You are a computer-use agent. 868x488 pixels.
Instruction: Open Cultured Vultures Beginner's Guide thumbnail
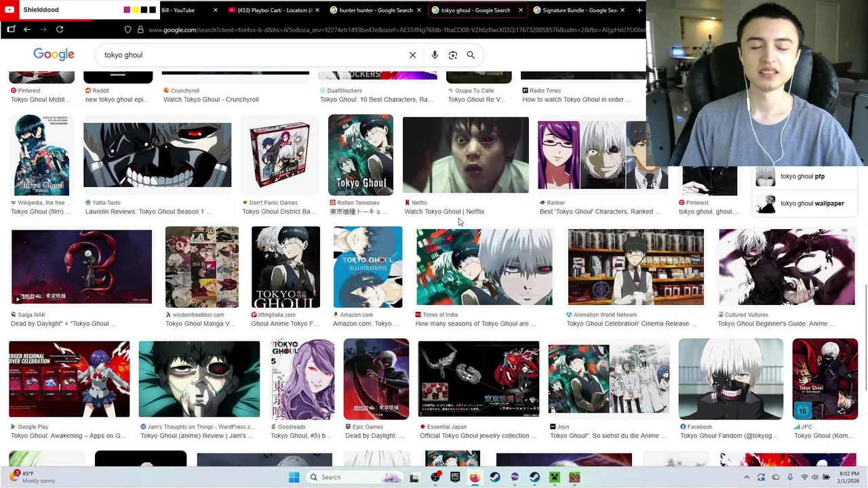pos(787,267)
